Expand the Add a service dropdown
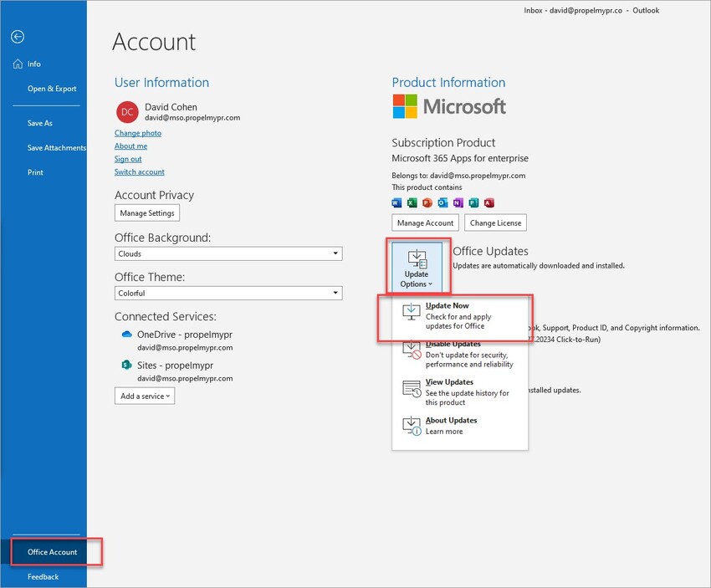 [x=144, y=396]
